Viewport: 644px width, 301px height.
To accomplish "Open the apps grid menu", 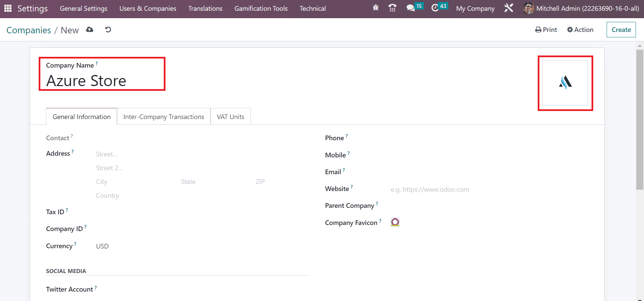I will [8, 8].
